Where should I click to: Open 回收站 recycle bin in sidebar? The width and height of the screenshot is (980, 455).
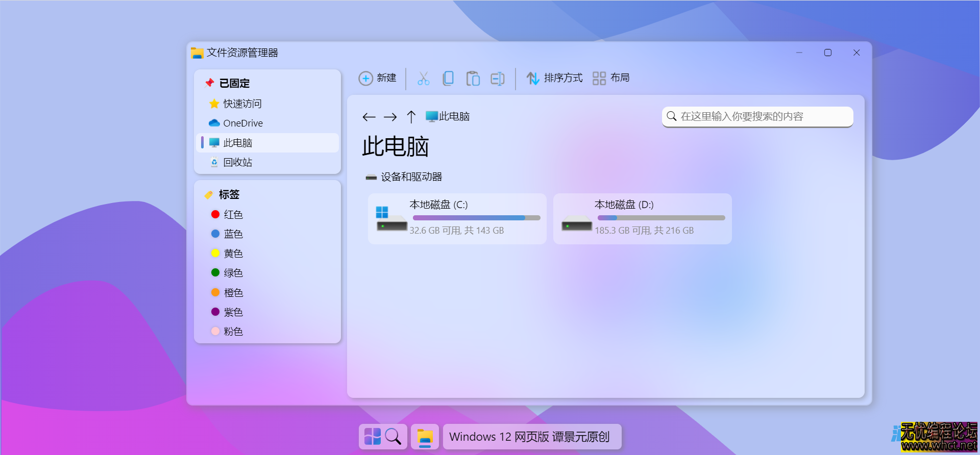click(x=237, y=163)
